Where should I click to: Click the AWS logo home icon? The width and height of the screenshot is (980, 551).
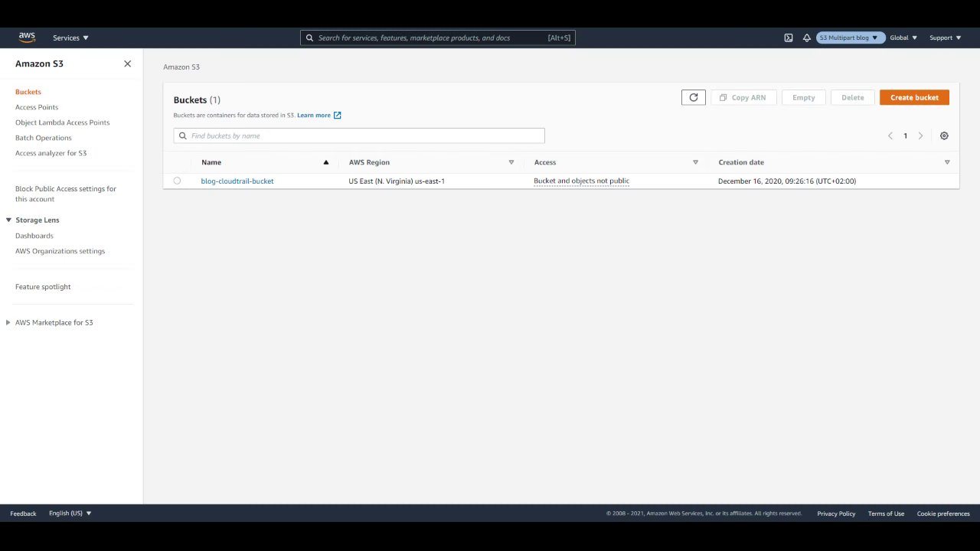[27, 37]
